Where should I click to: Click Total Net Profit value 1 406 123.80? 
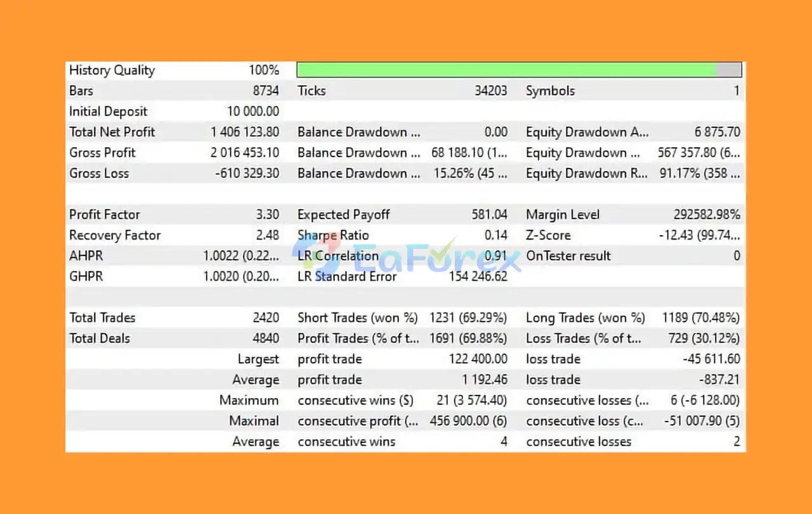click(x=245, y=132)
